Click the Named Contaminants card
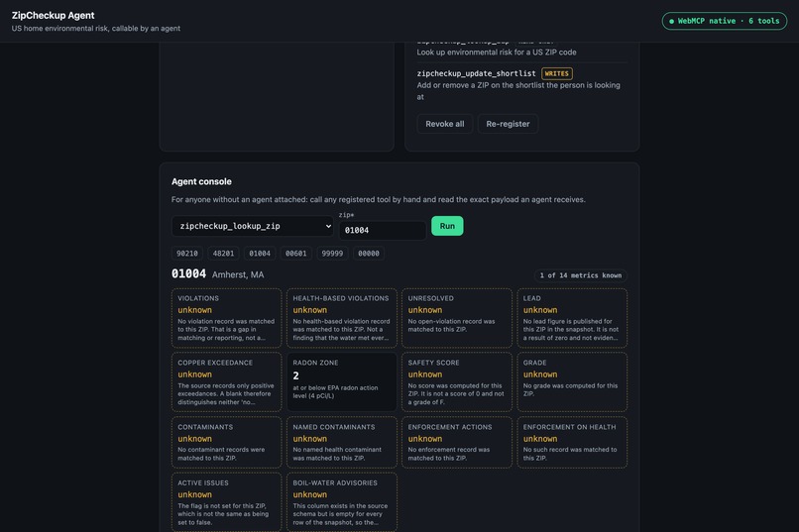The height and width of the screenshot is (532, 799). 341,443
